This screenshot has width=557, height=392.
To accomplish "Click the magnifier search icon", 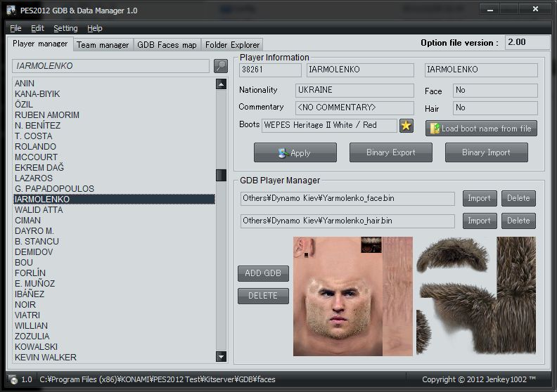I will (221, 66).
